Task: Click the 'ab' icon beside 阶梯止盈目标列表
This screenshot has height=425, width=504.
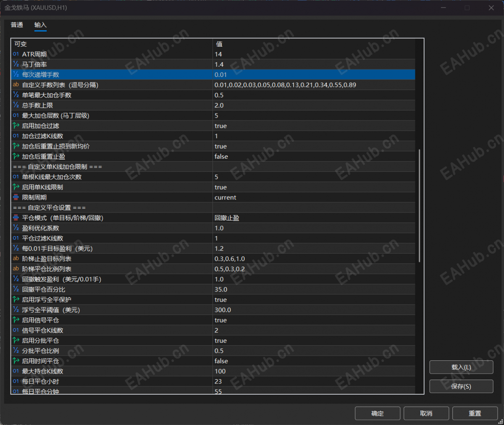Action: (16, 259)
